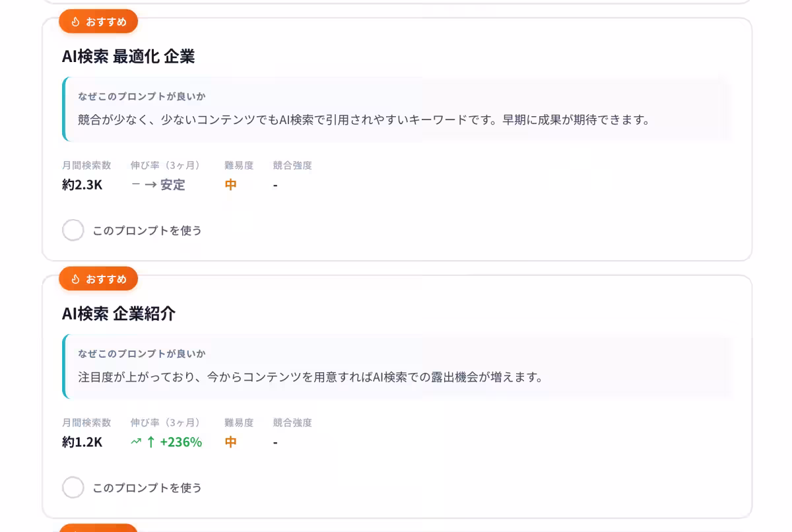Image resolution: width=792 pixels, height=532 pixels.
Task: Open the AI検索 企業紹介 card title
Action: click(x=119, y=314)
